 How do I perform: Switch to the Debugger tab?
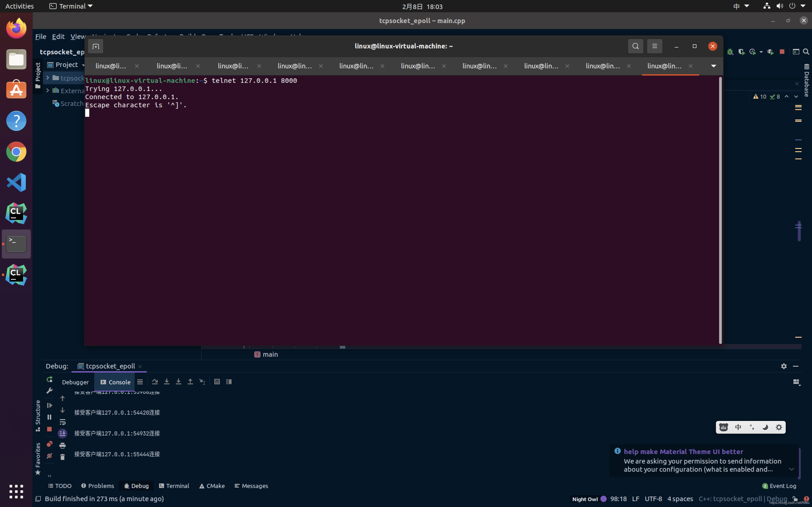75,382
